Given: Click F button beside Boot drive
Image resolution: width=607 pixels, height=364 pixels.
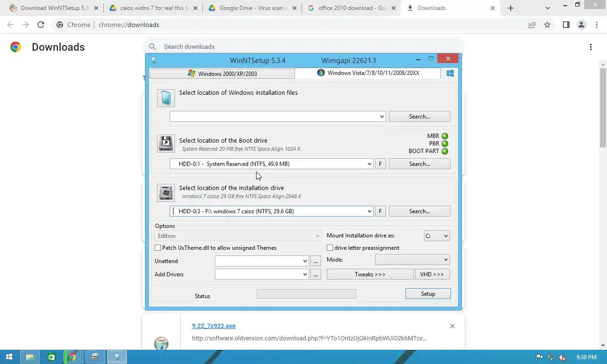Looking at the screenshot, I should tap(380, 164).
